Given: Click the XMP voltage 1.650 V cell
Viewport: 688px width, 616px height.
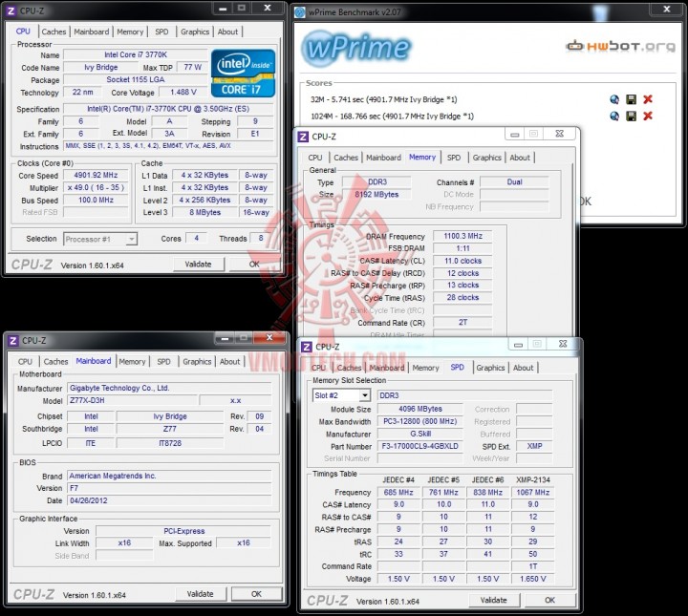Looking at the screenshot, I should (x=532, y=579).
